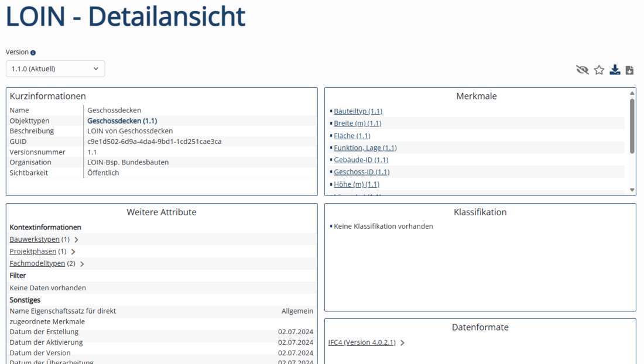
Task: Click the Allgemein property set value
Action: click(x=297, y=311)
